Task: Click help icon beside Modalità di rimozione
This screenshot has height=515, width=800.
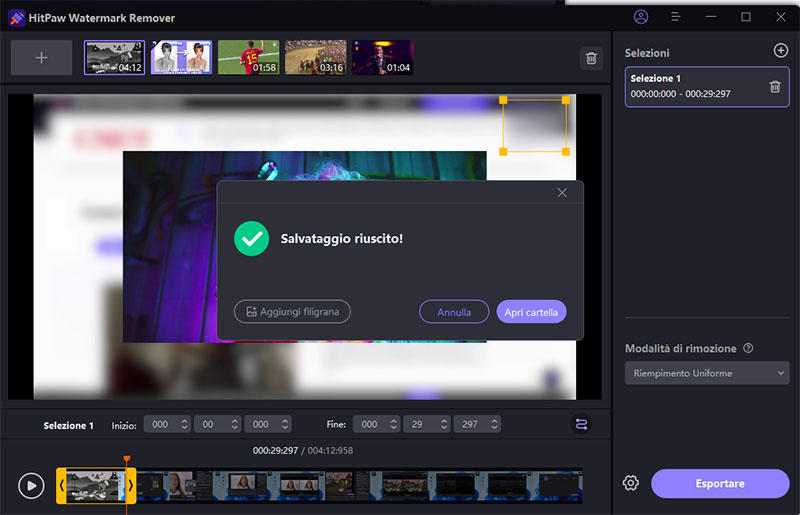Action: [749, 349]
